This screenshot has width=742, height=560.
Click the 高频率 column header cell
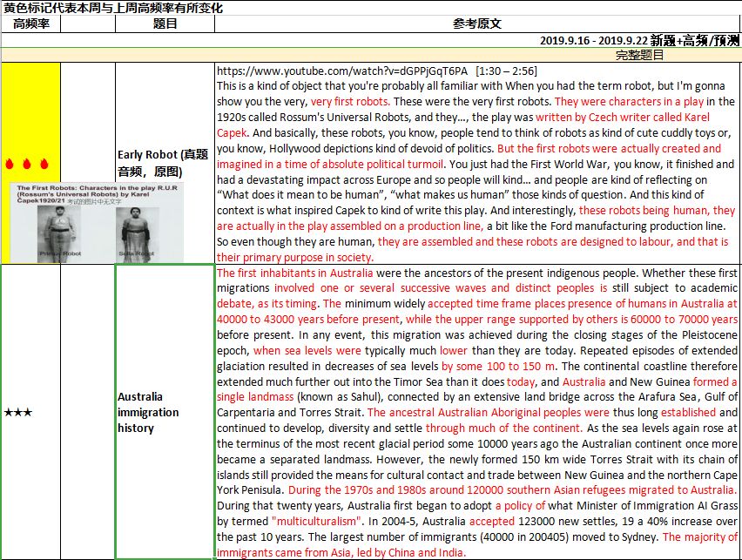30,24
